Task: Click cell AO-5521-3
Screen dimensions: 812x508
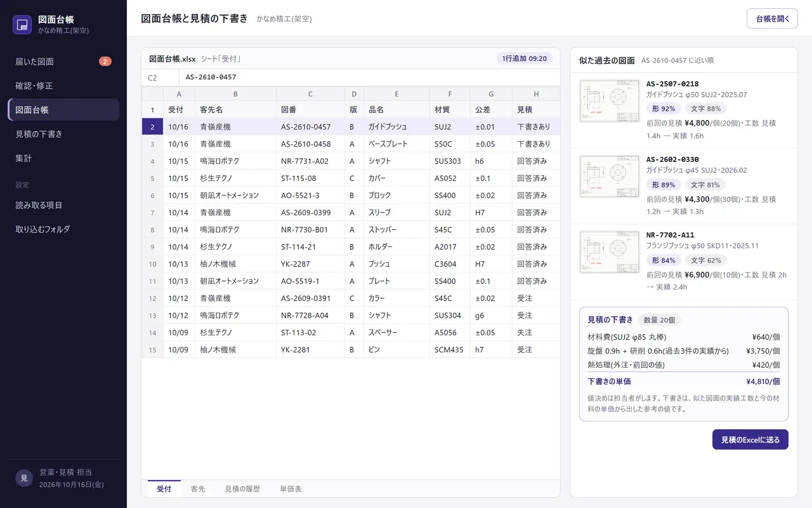Action: tap(310, 196)
